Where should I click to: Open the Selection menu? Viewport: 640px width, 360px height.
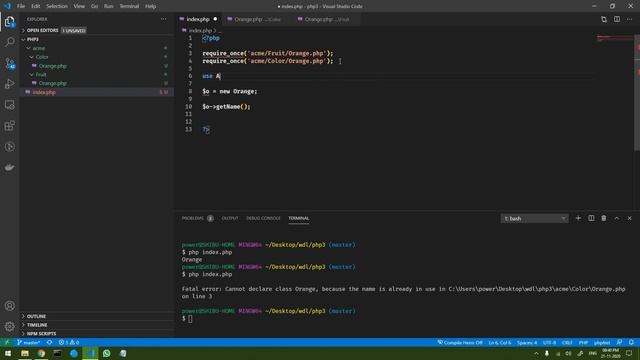57,6
